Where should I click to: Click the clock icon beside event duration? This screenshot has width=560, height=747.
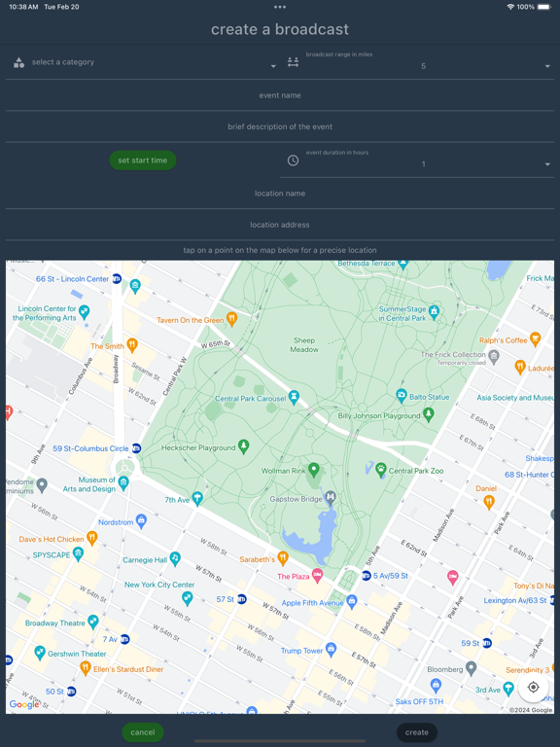click(x=294, y=160)
